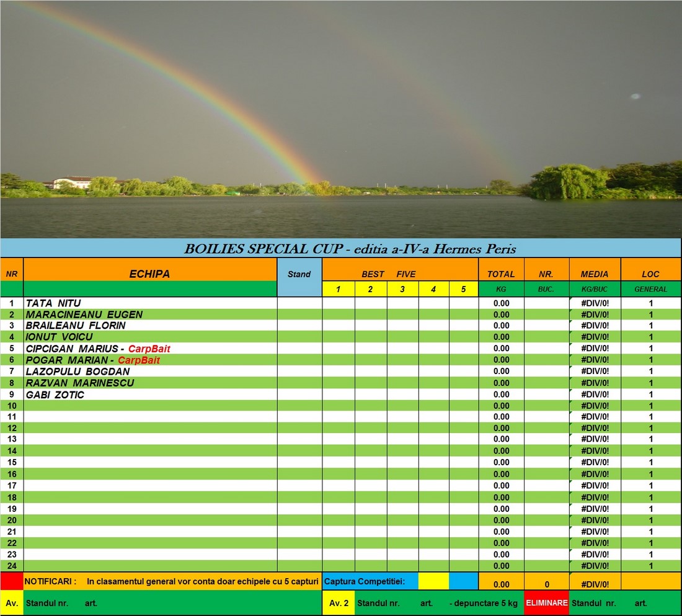Click the rainbow lake photo
Viewport: 682px width, 616px height.
pyautogui.click(x=341, y=118)
